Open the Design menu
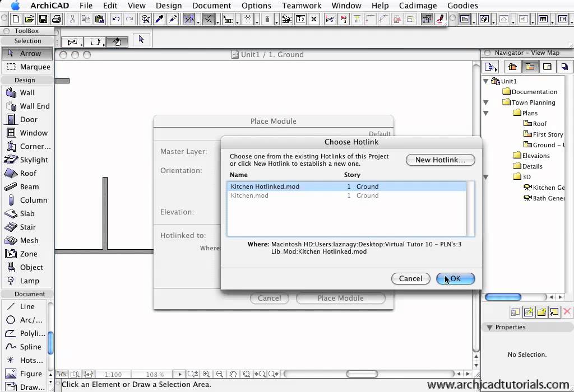Viewport: 574px width, 392px height. pyautogui.click(x=169, y=6)
